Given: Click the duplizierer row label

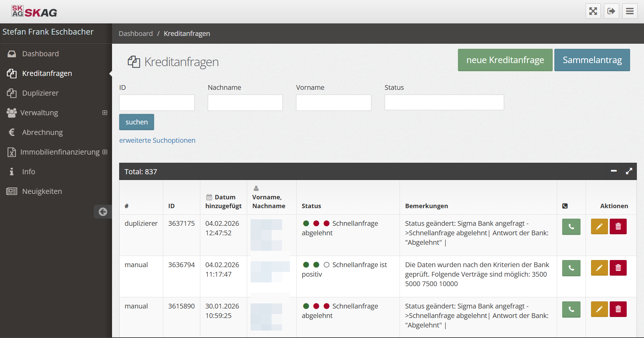Looking at the screenshot, I should tap(141, 223).
